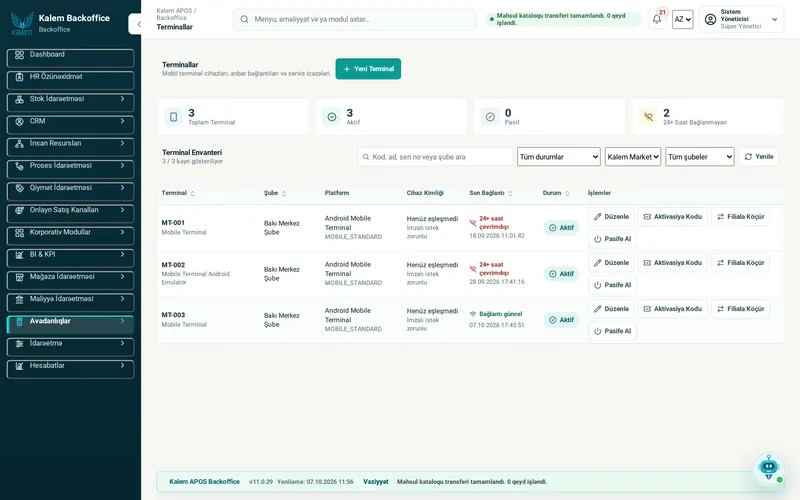Click the Kalem wing logo icon
The height and width of the screenshot is (500, 800).
(21, 23)
